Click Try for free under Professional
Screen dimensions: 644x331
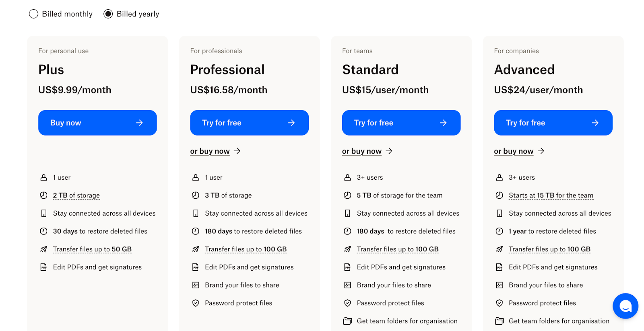[249, 123]
